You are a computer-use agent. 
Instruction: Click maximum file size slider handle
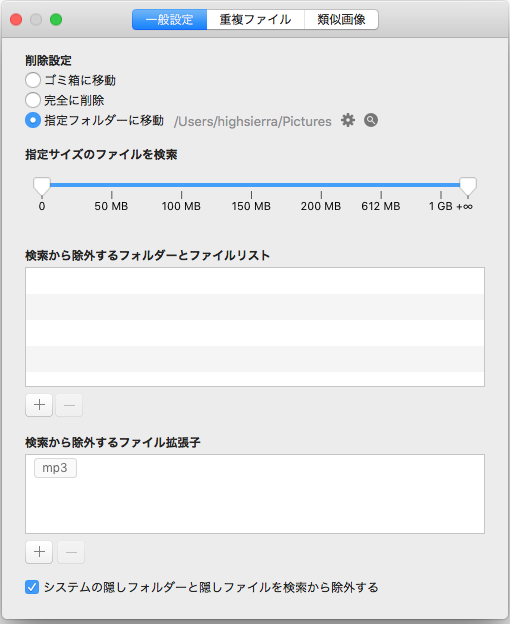pyautogui.click(x=468, y=186)
